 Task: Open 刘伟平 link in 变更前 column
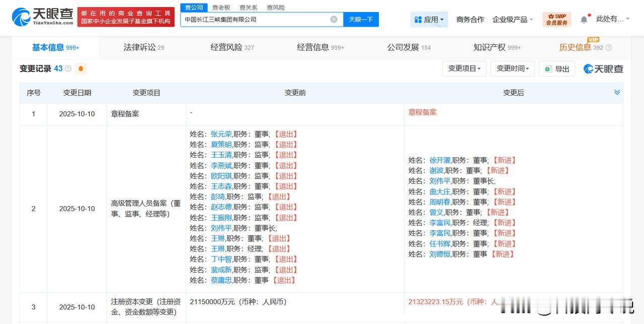tap(221, 228)
